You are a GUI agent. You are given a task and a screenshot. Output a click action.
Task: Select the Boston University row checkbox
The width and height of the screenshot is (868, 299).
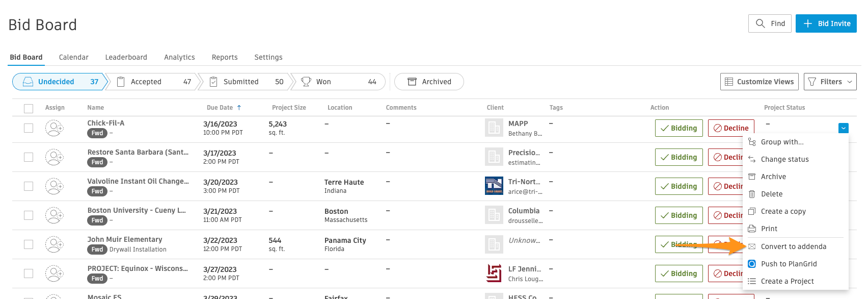[29, 215]
